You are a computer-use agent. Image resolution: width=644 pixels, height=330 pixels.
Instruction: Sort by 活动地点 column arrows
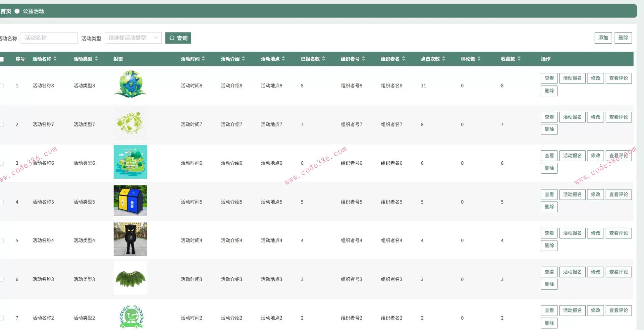(x=283, y=59)
